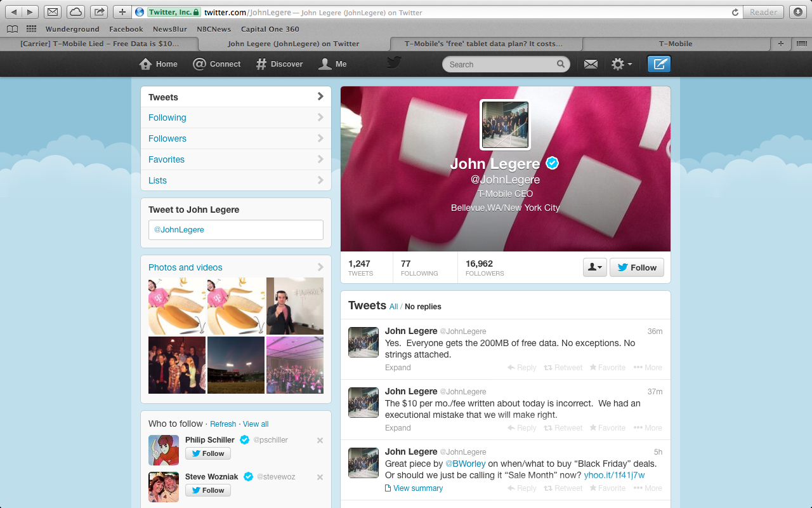Click Reply on the 36m tweet

522,368
